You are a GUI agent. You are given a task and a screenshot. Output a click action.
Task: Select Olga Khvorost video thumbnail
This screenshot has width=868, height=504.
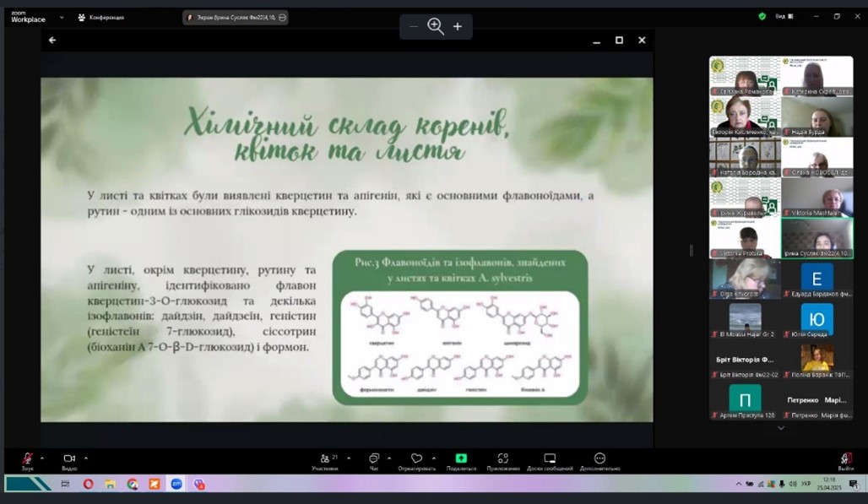point(745,279)
